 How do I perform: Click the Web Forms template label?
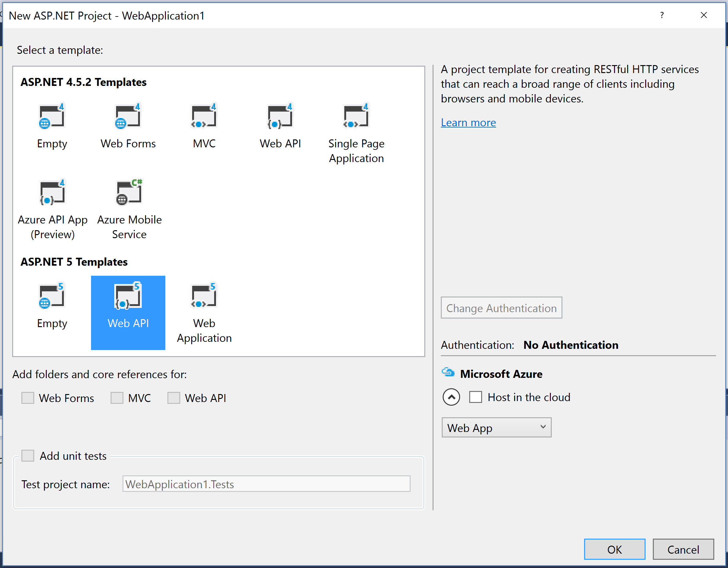tap(128, 143)
